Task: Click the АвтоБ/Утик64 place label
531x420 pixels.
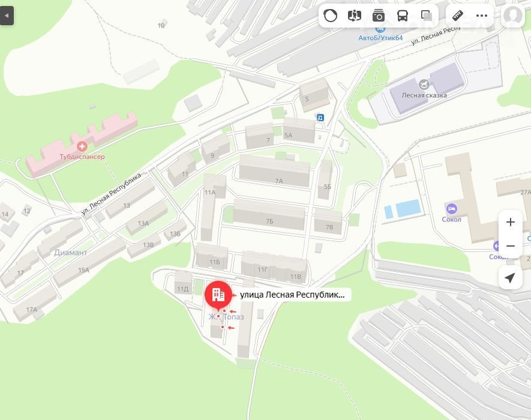Action: pos(380,38)
